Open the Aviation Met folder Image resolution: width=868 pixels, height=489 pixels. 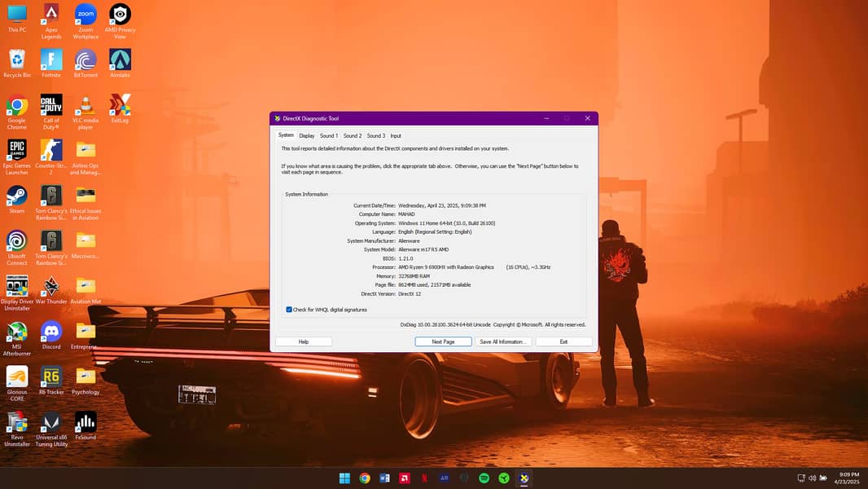coord(85,289)
